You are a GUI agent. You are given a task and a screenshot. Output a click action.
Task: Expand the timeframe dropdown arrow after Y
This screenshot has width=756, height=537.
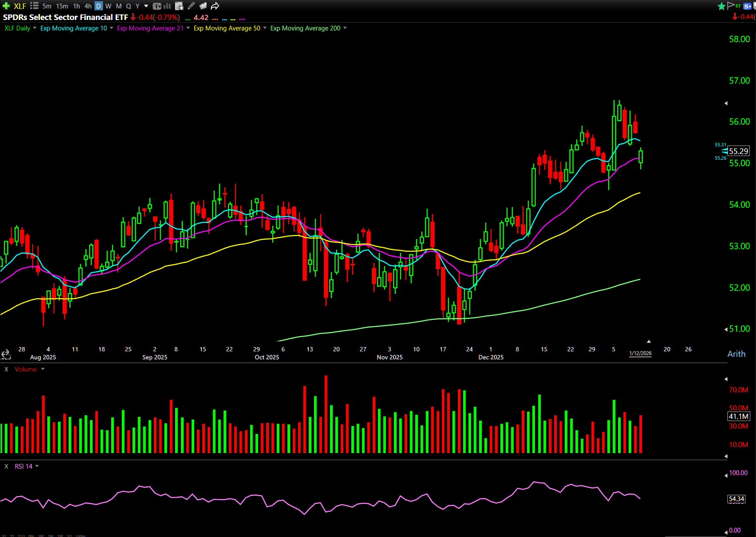coord(146,6)
